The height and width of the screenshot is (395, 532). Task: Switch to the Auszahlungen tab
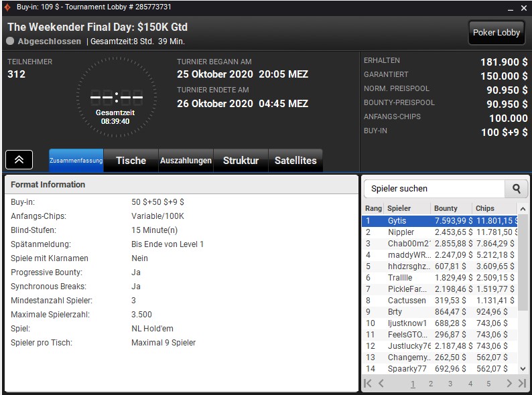(186, 161)
